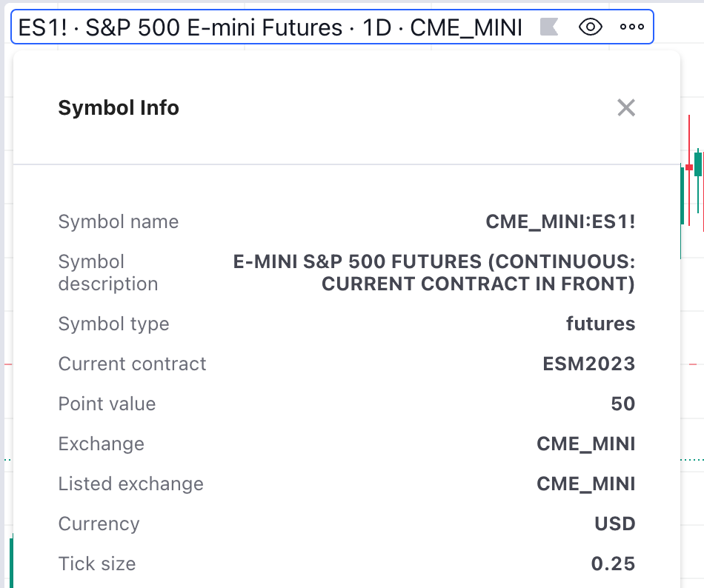Click the gray flag icon beside the symbol title
This screenshot has width=704, height=588.
pos(549,27)
